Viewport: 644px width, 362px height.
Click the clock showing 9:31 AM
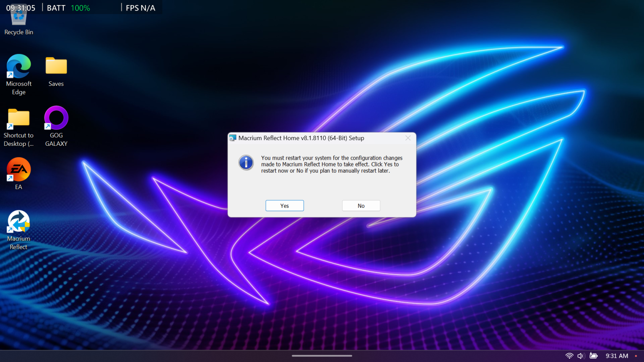[616, 356]
